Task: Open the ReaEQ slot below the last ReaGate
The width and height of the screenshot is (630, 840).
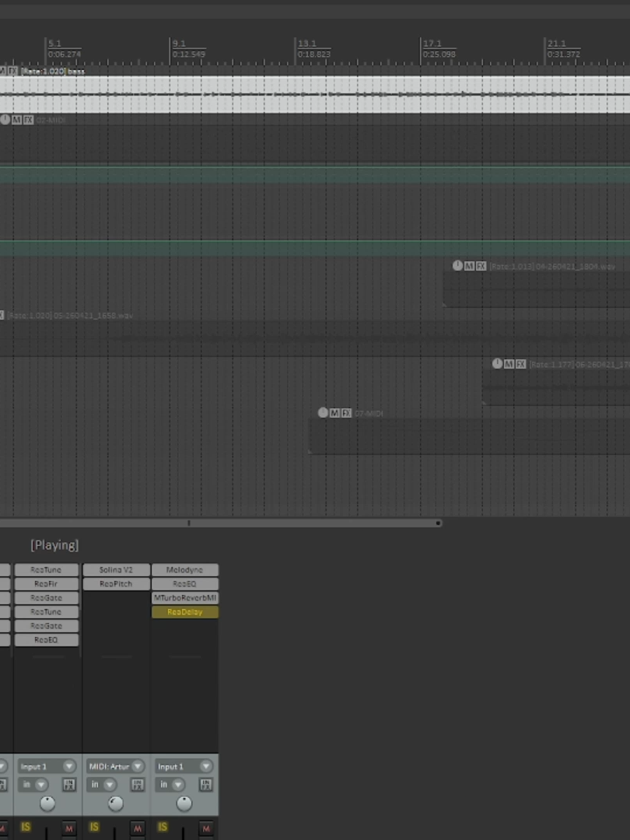Action: [x=47, y=639]
